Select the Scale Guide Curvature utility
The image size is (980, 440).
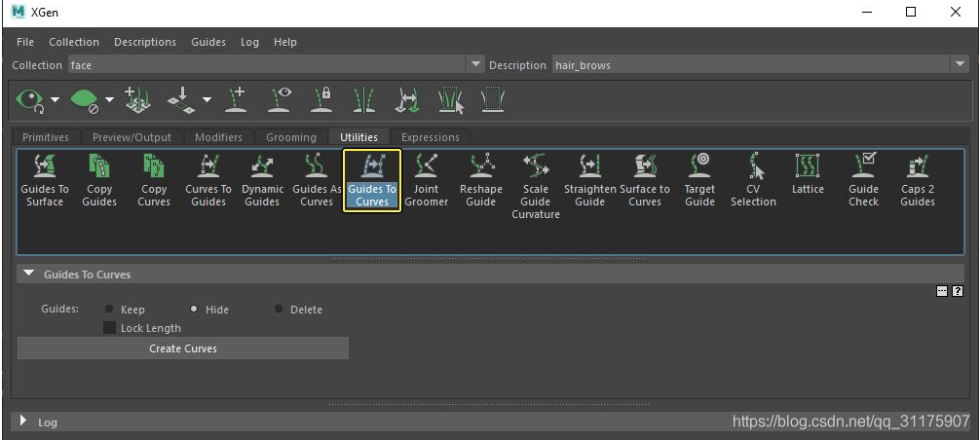[x=535, y=186]
